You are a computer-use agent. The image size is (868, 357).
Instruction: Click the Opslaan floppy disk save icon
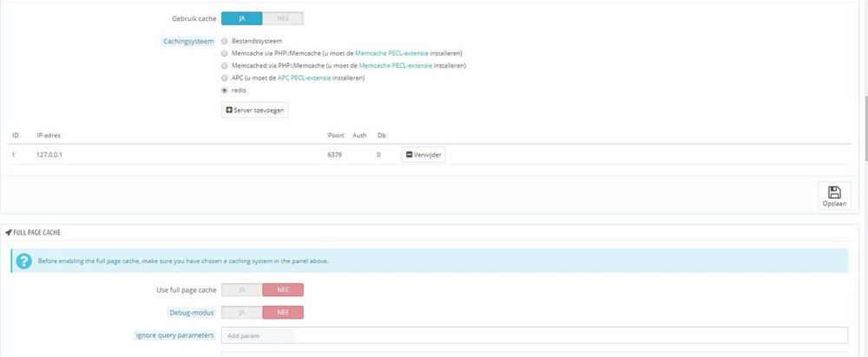click(x=833, y=193)
